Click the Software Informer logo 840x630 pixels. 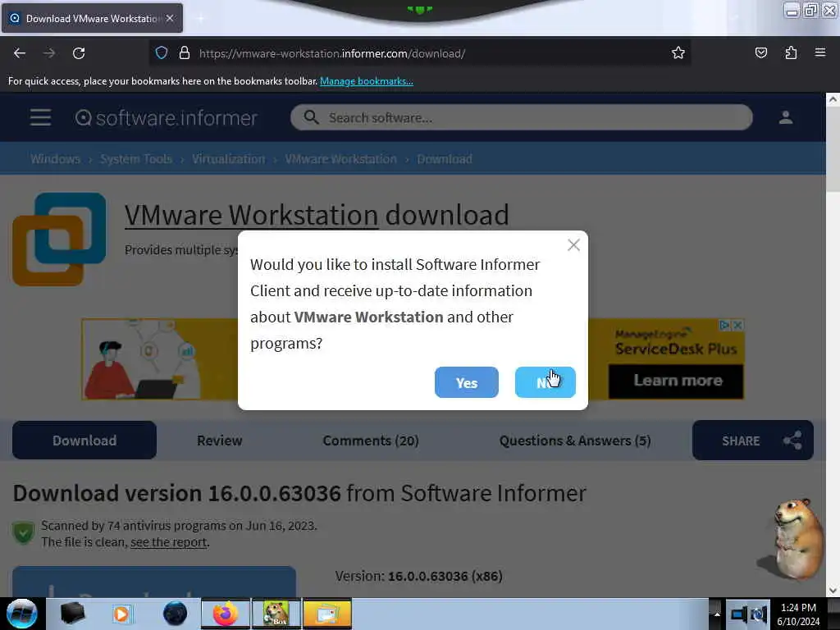166,118
